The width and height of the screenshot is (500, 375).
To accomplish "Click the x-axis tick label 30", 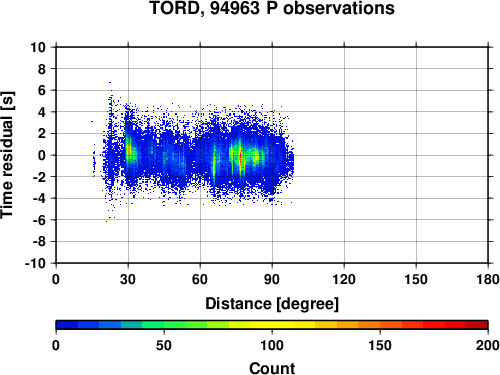I will pyautogui.click(x=128, y=279).
